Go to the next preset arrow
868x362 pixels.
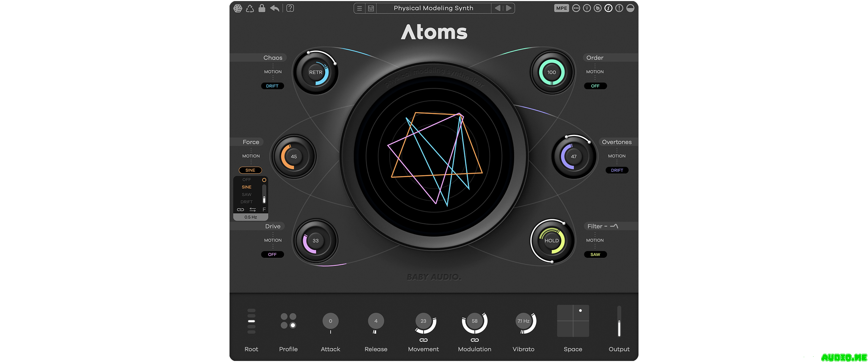509,8
